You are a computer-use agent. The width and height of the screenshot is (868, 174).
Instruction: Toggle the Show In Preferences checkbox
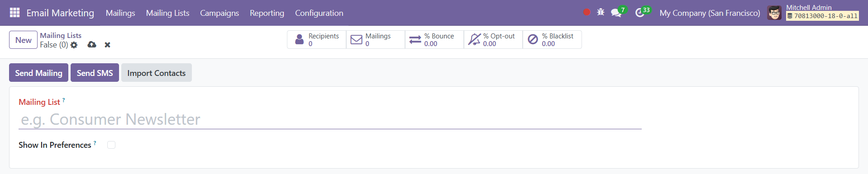(x=111, y=145)
